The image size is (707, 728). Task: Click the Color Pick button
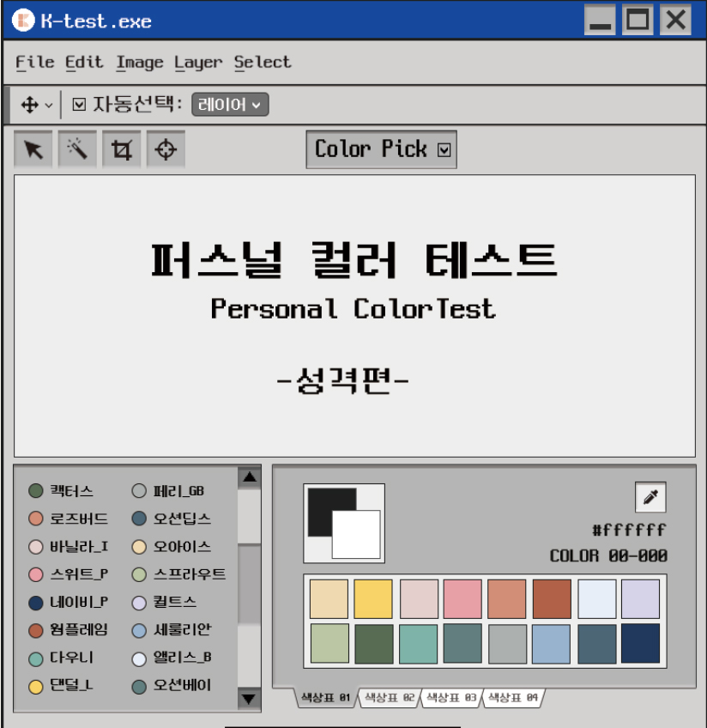click(381, 149)
